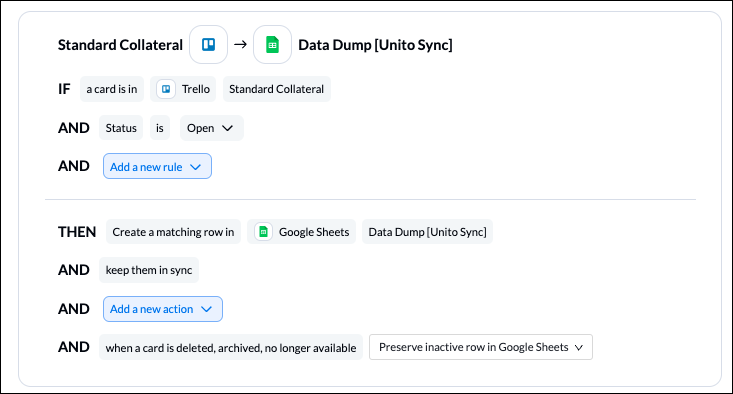Click the Status field chip

click(x=121, y=128)
